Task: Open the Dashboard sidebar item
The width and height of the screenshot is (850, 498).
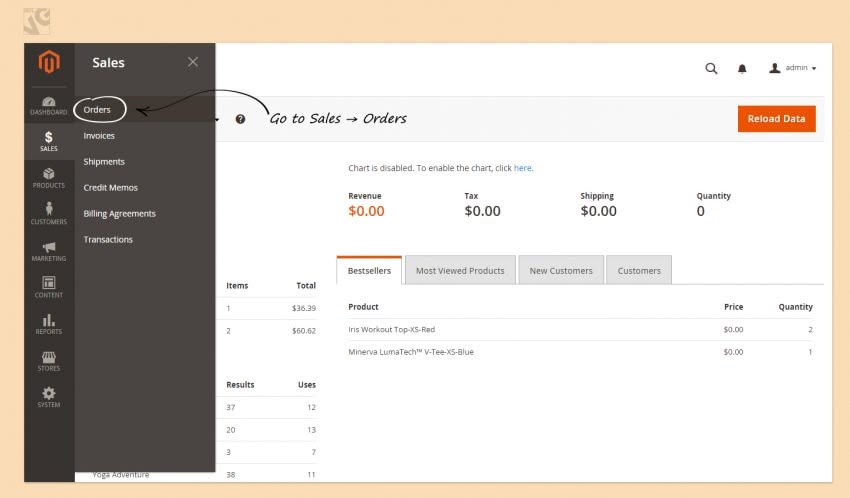Action: [49, 106]
